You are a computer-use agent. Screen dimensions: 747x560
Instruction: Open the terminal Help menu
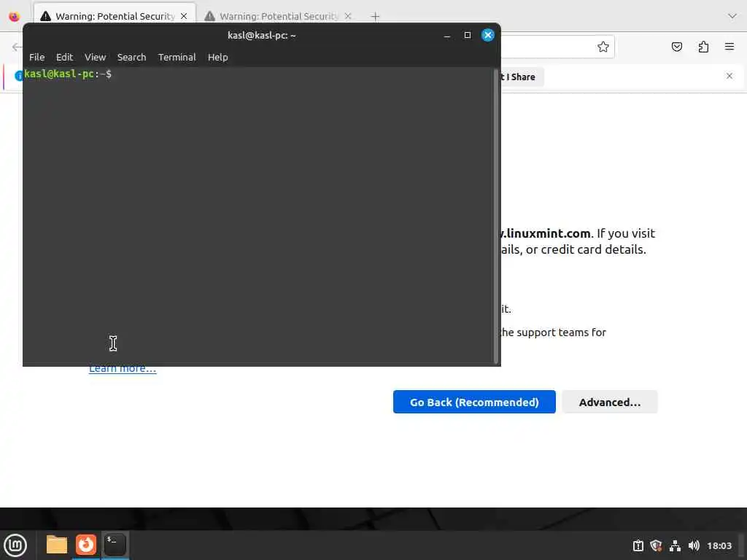pyautogui.click(x=217, y=57)
